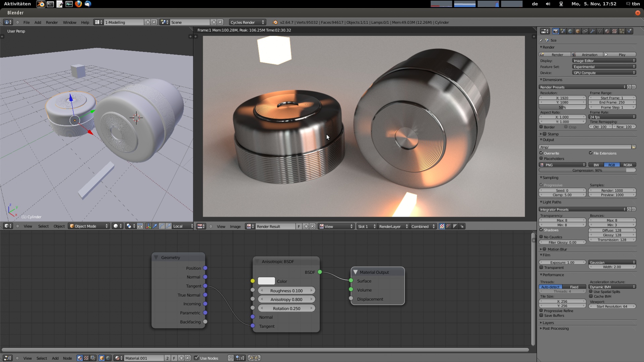Screen dimensions: 644x362
Task: Click the Anisotropic BSDF white color swatch
Action: (266, 281)
